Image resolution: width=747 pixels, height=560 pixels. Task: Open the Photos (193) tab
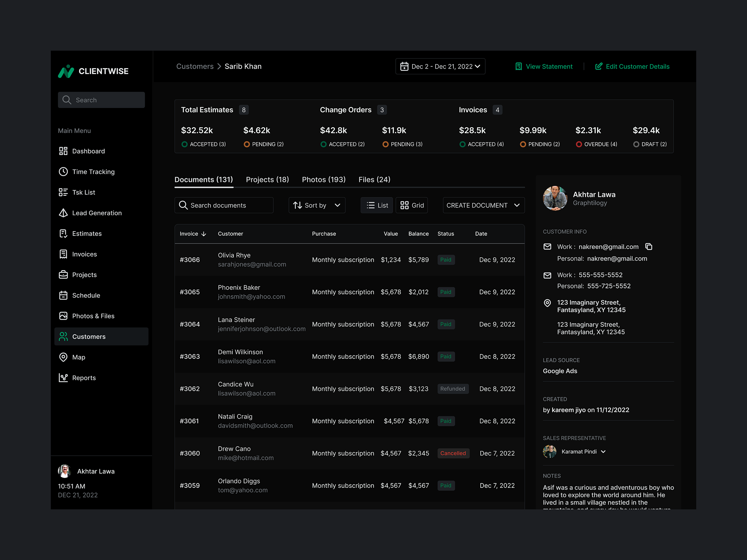click(324, 179)
